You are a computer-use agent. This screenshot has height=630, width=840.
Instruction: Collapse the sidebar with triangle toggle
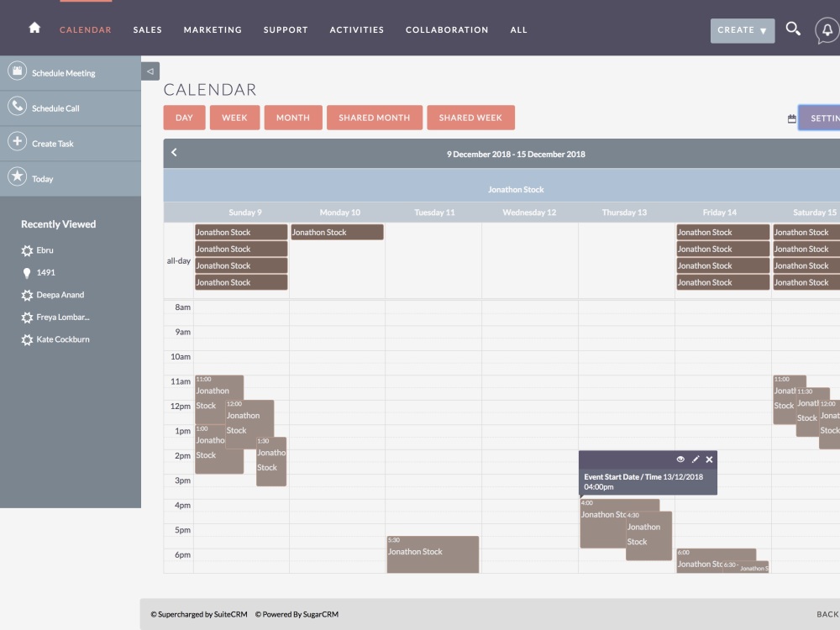point(150,71)
